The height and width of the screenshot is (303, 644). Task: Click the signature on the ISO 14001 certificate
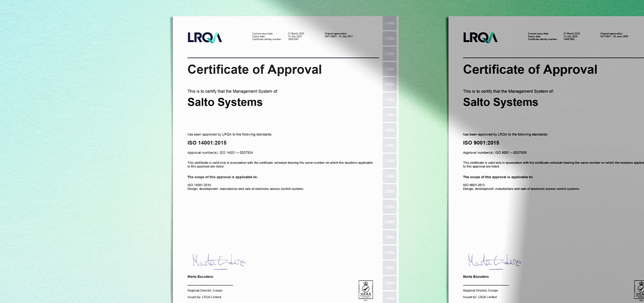219,261
